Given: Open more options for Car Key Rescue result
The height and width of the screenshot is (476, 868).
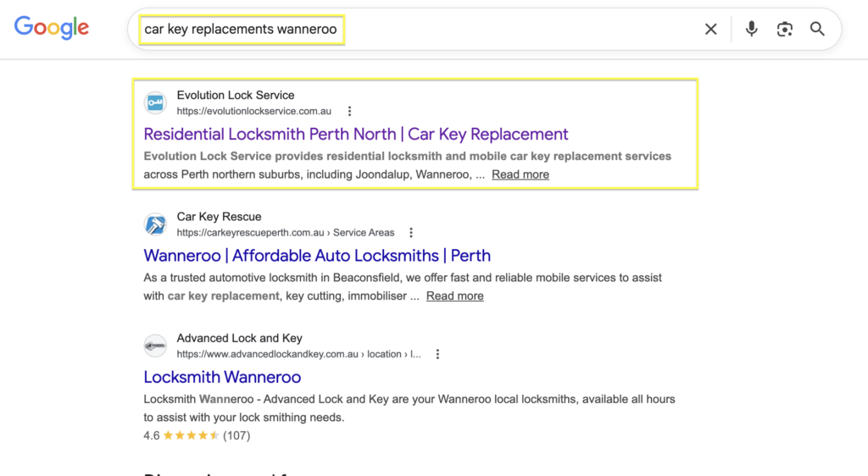Looking at the screenshot, I should (411, 233).
